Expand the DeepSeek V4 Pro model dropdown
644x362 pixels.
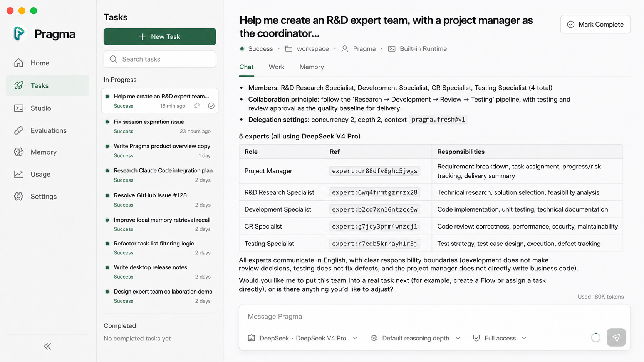[355, 338]
